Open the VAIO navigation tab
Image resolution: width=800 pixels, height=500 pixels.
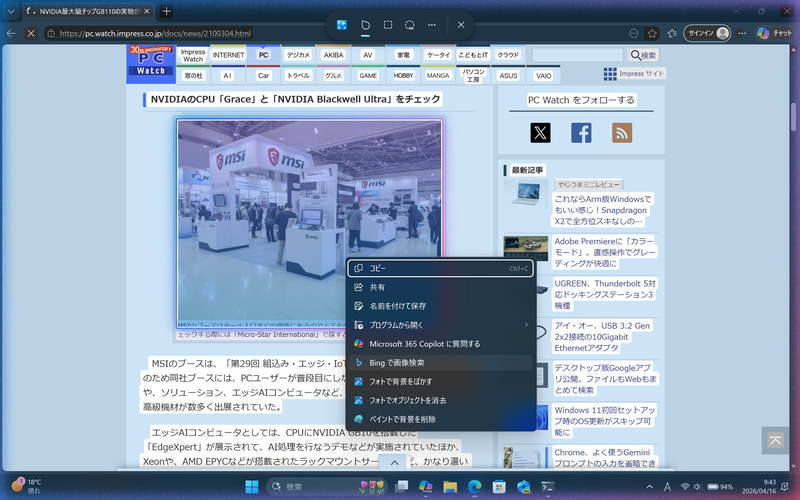coord(543,76)
